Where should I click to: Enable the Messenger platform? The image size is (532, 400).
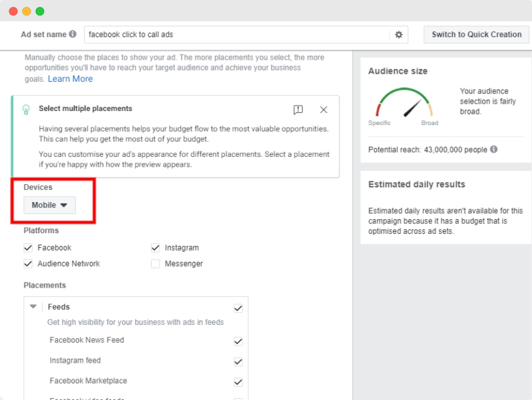tap(155, 263)
